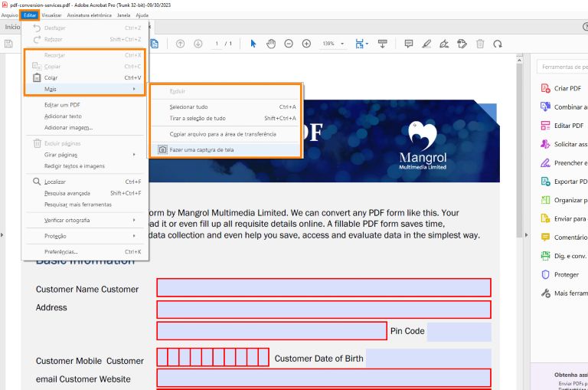The height and width of the screenshot is (390, 588).
Task: Open the Solicitar assinaturas tool
Action: pyautogui.click(x=563, y=144)
